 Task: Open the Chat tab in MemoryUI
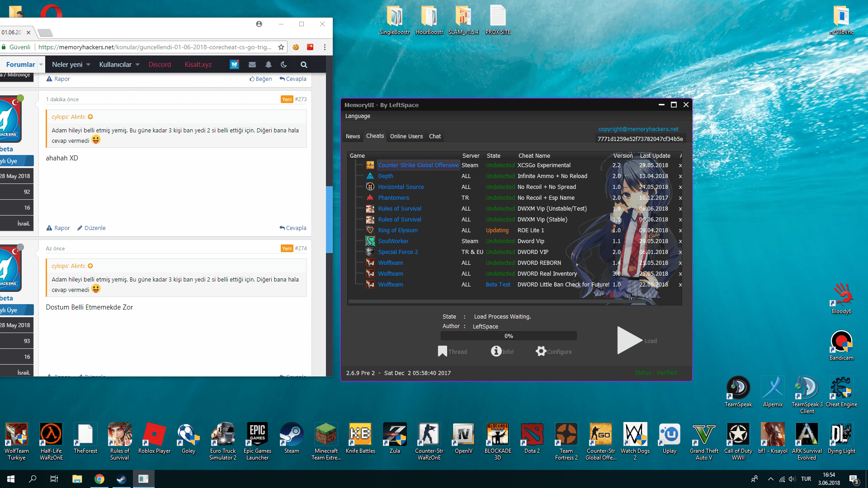click(x=435, y=136)
